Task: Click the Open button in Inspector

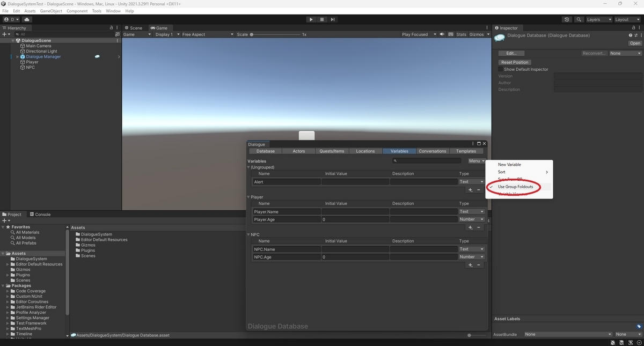Action: tap(635, 43)
